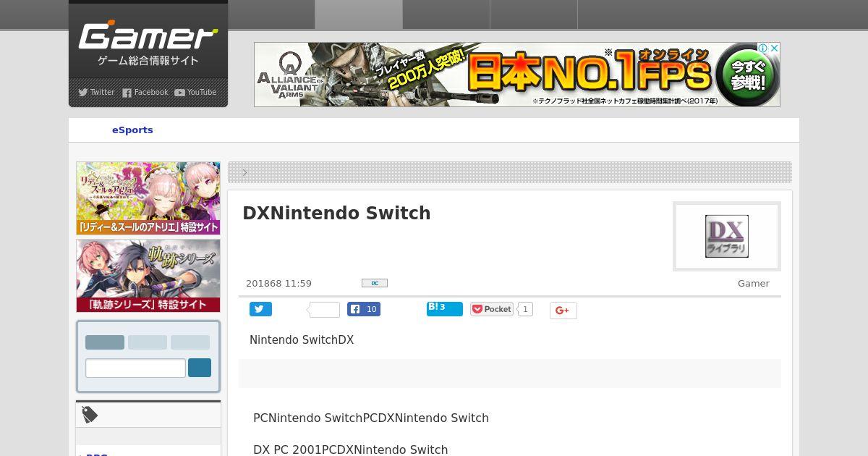Select the dark active search category tab
Viewport: 868px width, 456px height.
105,342
